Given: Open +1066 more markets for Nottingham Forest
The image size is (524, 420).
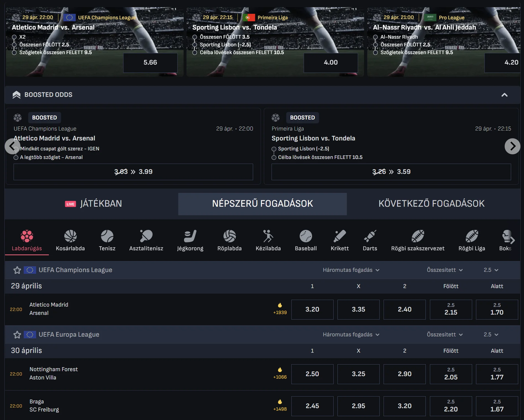Looking at the screenshot, I should [280, 377].
